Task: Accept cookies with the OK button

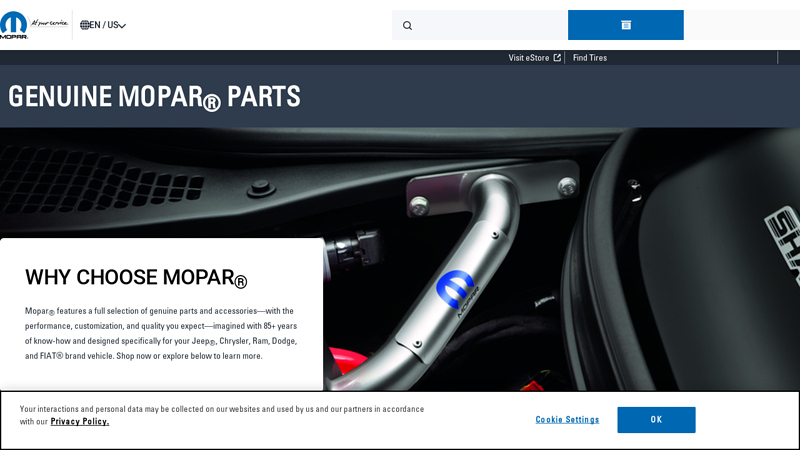Action: [x=656, y=419]
